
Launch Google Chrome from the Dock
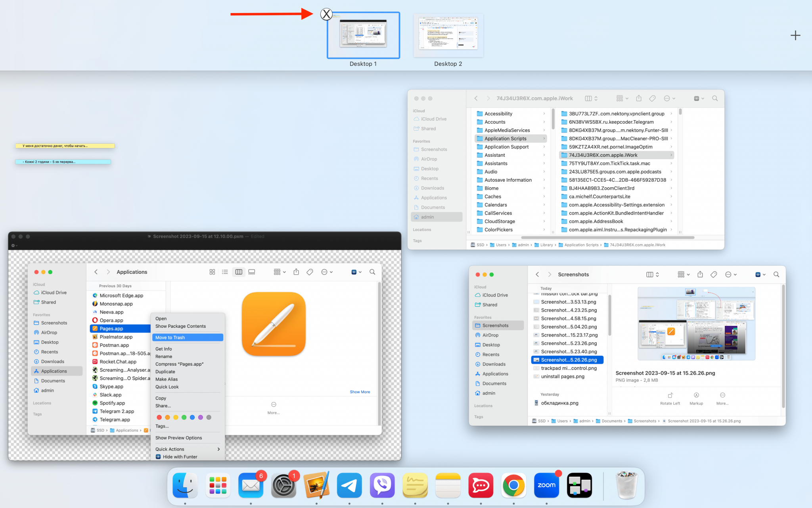click(x=513, y=485)
